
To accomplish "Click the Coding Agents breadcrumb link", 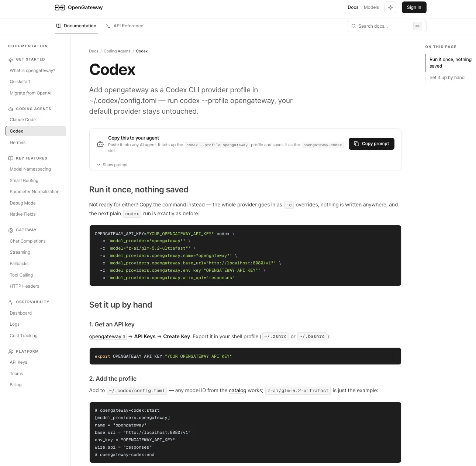I will (x=117, y=51).
